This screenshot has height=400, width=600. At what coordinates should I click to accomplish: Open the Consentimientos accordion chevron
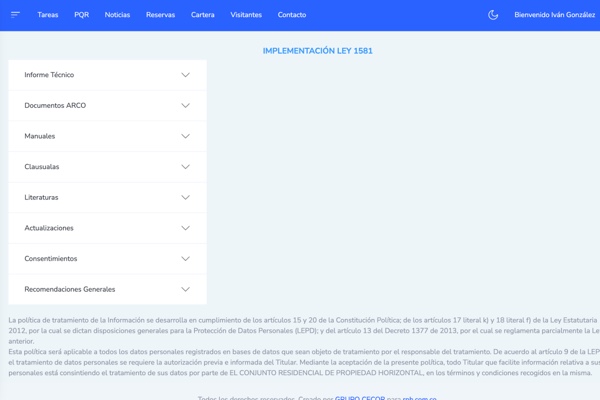[x=185, y=259]
